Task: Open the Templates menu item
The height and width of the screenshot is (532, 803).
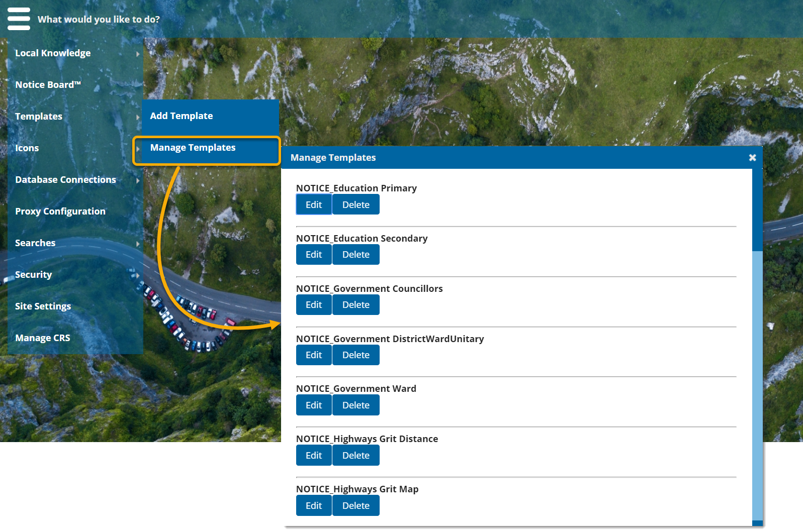Action: pos(39,117)
